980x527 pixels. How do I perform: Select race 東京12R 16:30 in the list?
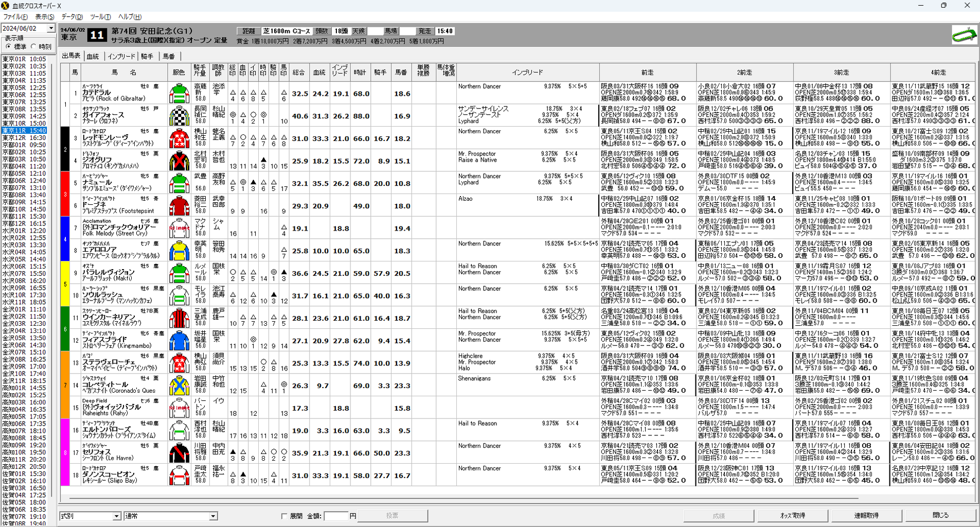(x=24, y=138)
